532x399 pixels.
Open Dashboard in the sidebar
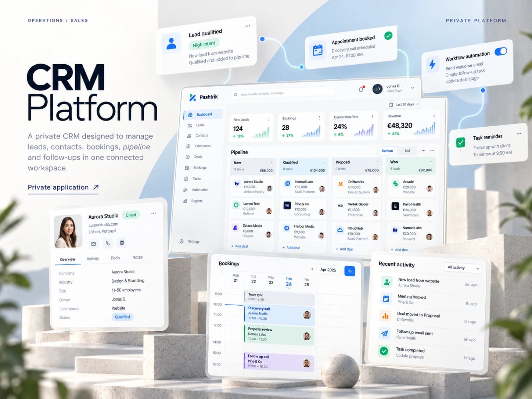[x=203, y=114]
